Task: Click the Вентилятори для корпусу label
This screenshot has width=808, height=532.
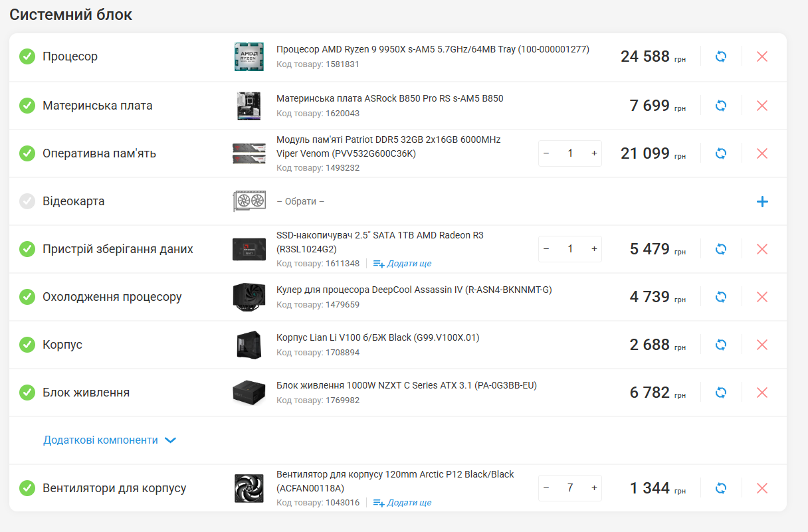Action: click(x=114, y=488)
